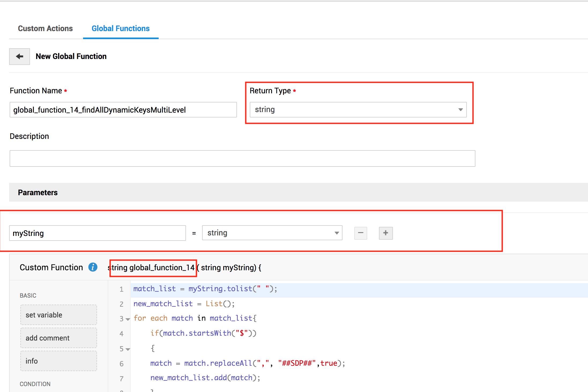This screenshot has height=392, width=588.
Task: Switch to Custom Actions tab
Action: tap(45, 28)
